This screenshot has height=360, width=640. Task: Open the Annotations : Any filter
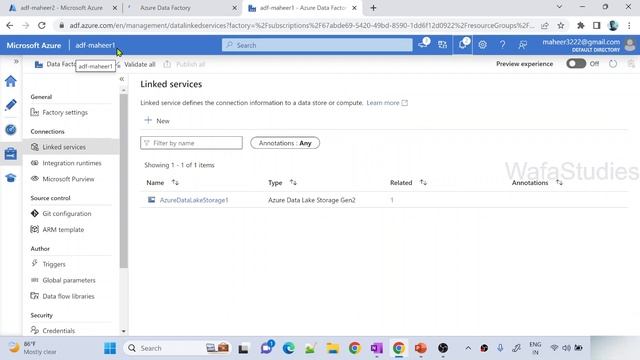tap(285, 143)
